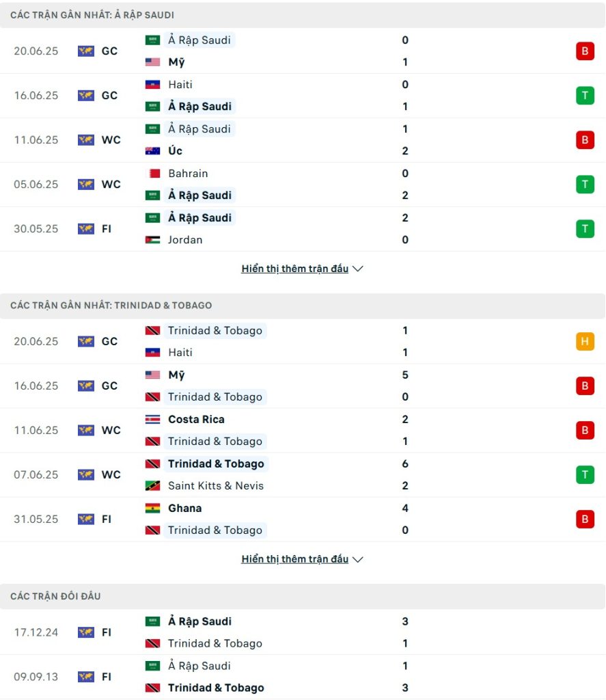This screenshot has height=700, width=606.
Task: Open the Saint Kitts & Nevis team link
Action: [215, 486]
